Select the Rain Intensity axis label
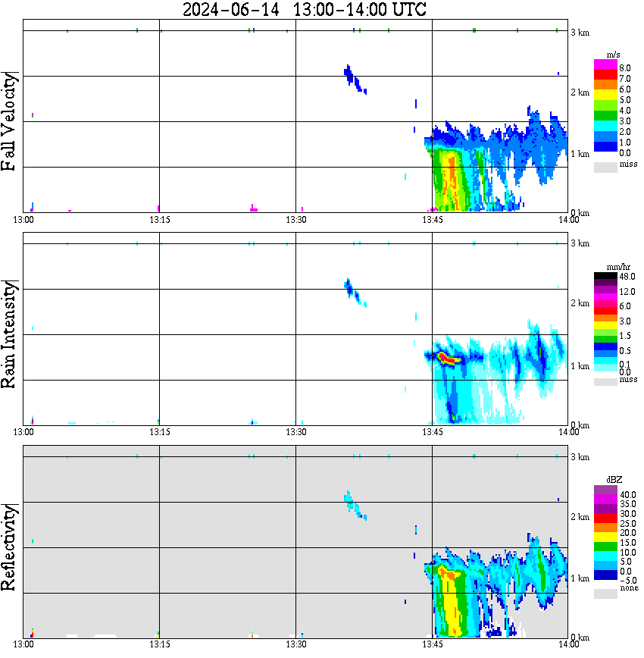Screen dimensions: 644x658 click(9, 334)
